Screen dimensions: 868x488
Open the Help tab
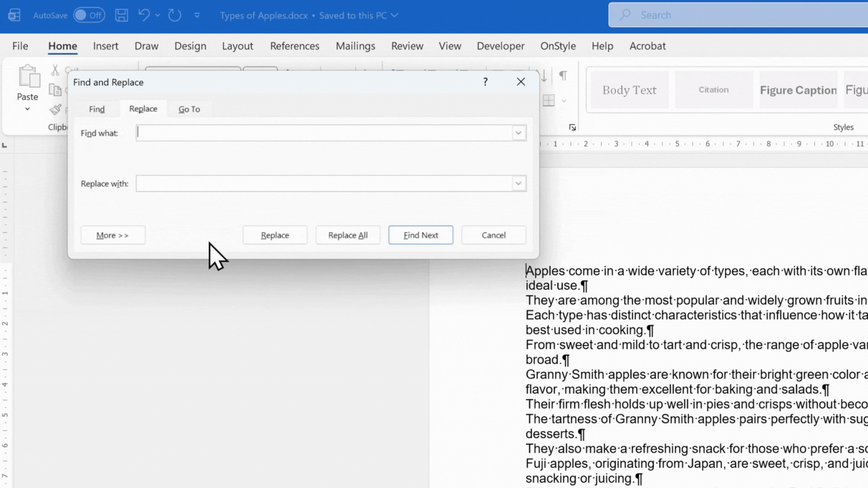(602, 46)
